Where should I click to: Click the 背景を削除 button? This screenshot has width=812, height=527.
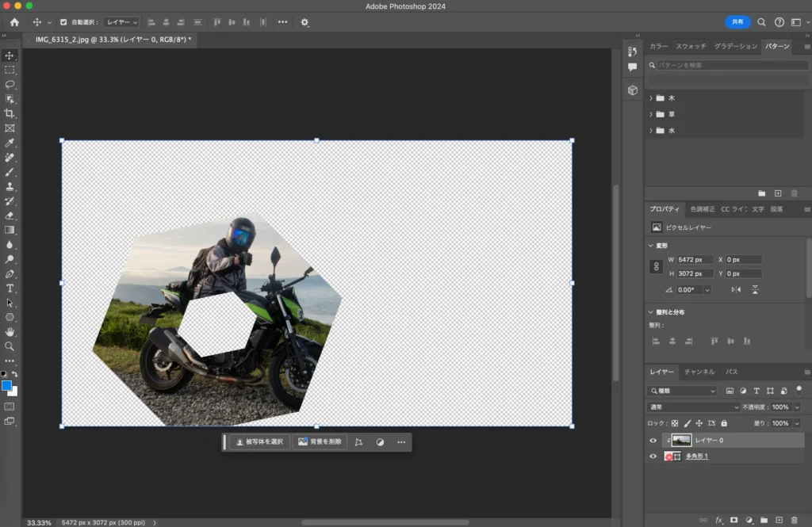pos(320,441)
